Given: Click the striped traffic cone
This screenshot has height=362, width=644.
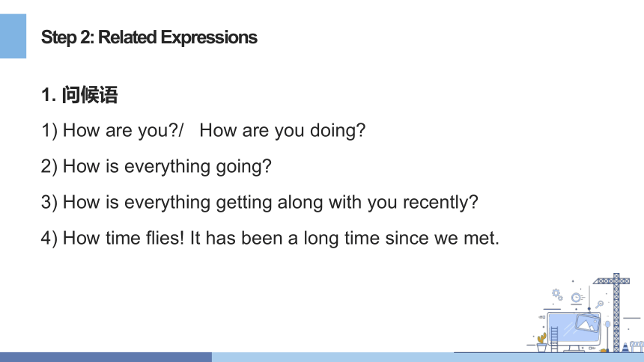Looking at the screenshot, I should pos(625,347).
